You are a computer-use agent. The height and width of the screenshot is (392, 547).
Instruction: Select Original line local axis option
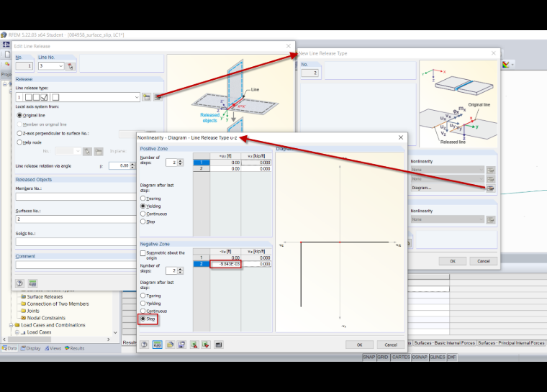(19, 115)
